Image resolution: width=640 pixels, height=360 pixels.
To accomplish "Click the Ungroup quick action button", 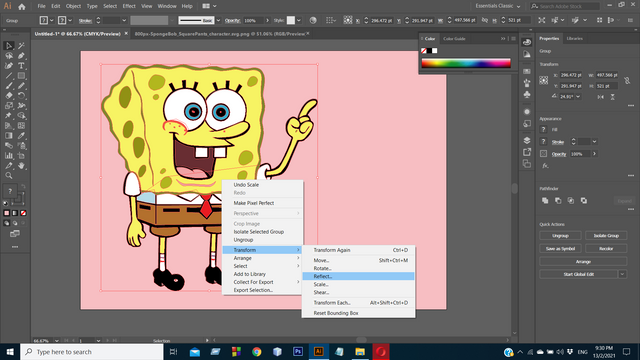I will [x=560, y=236].
